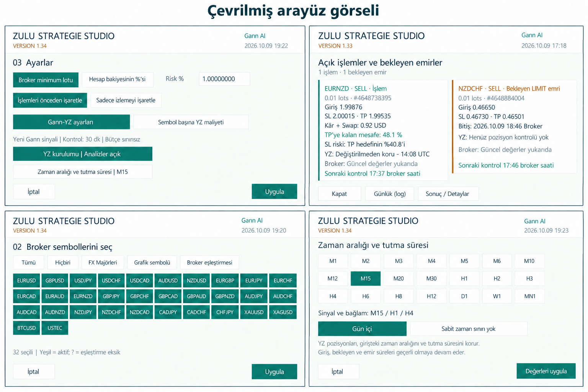588x392 pixels.
Task: Choose Sabit zaman sınırı yok
Action: point(469,329)
